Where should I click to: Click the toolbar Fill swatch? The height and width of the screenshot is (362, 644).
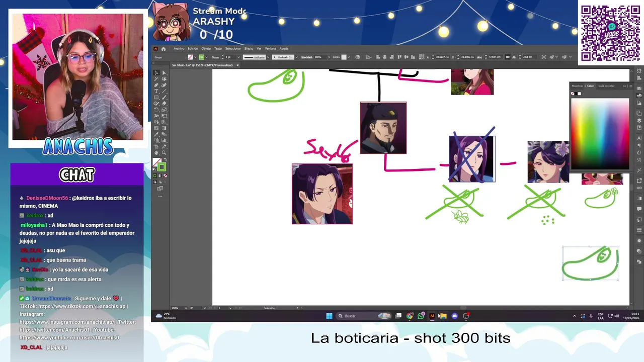click(x=156, y=161)
